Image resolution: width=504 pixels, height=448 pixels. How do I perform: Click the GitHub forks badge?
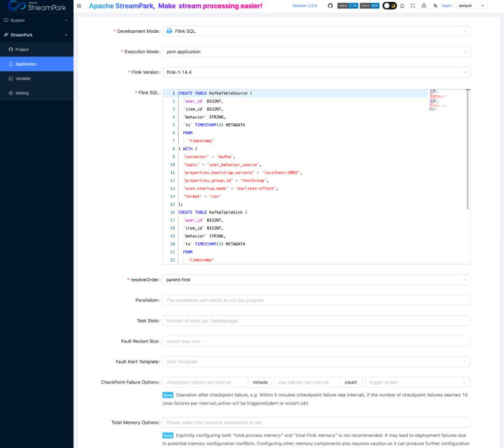(x=369, y=6)
